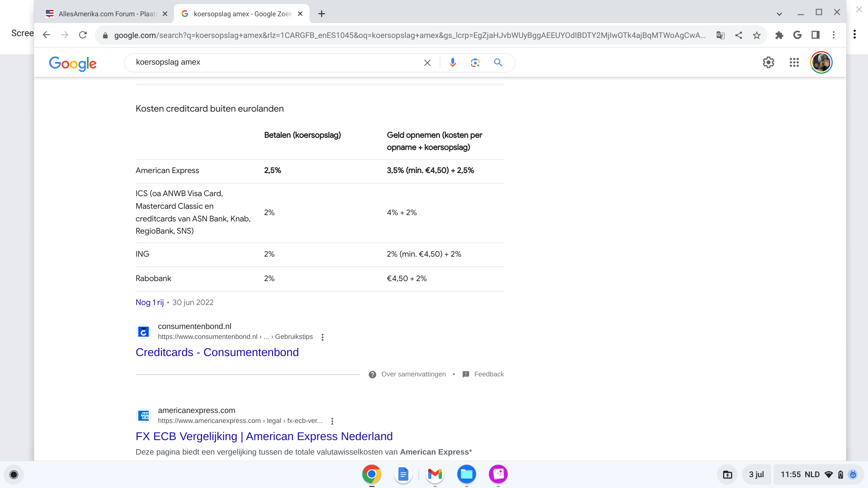Viewport: 868px width, 488px height.
Task: Search by voice using microphone icon
Action: [453, 63]
